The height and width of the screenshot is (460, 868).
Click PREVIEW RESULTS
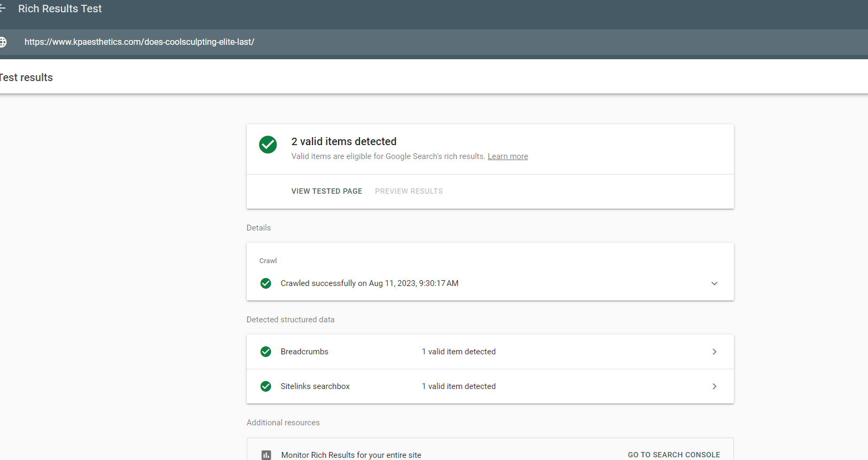click(x=409, y=191)
